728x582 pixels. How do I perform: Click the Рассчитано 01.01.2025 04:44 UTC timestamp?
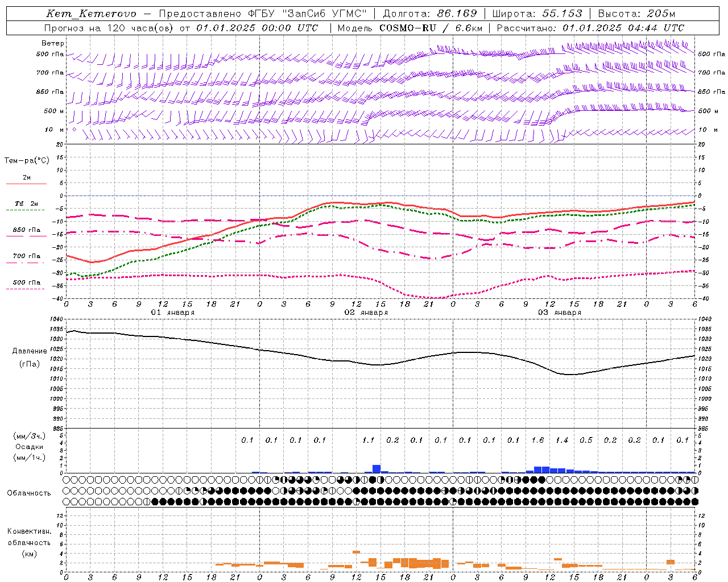coord(590,28)
